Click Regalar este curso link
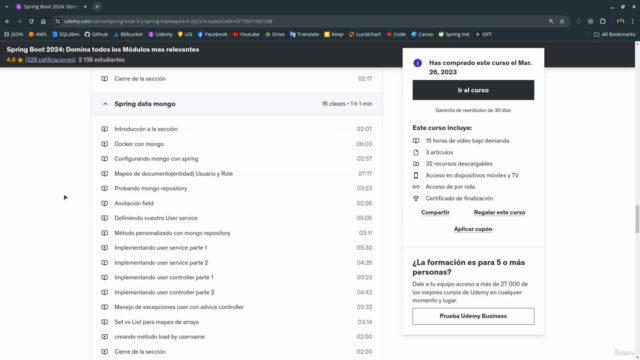The height and width of the screenshot is (360, 640). 499,212
